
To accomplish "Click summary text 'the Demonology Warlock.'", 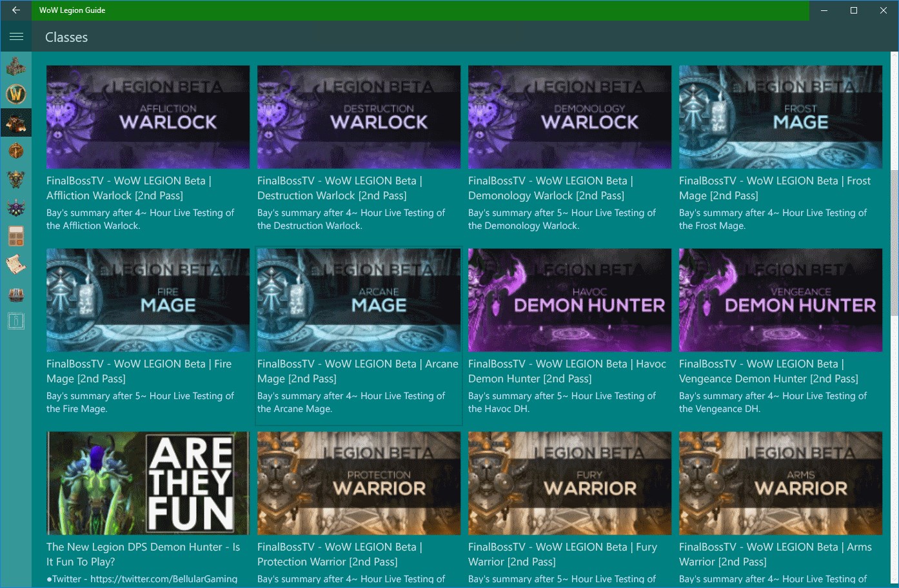I will (x=524, y=226).
